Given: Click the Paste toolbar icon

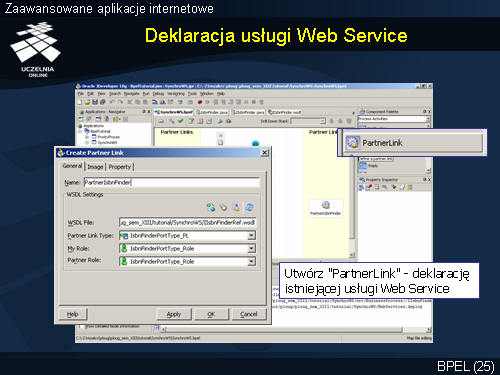Looking at the screenshot, I should [145, 102].
